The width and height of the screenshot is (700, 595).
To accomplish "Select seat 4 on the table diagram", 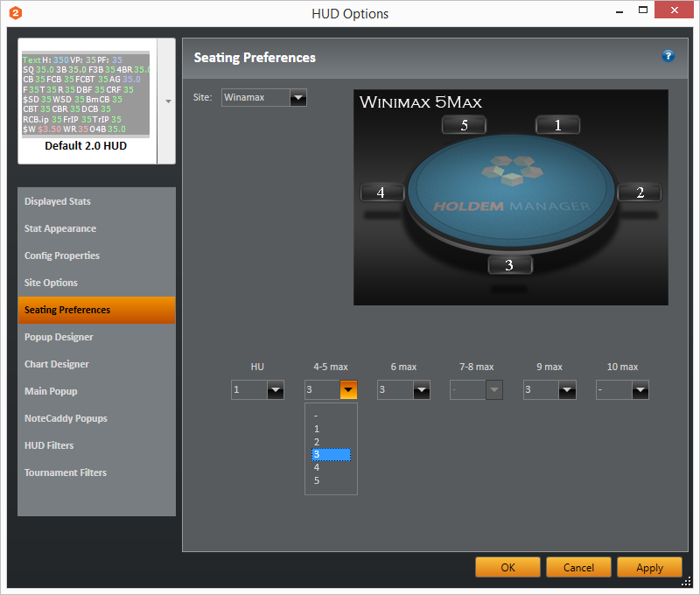I will pyautogui.click(x=382, y=192).
